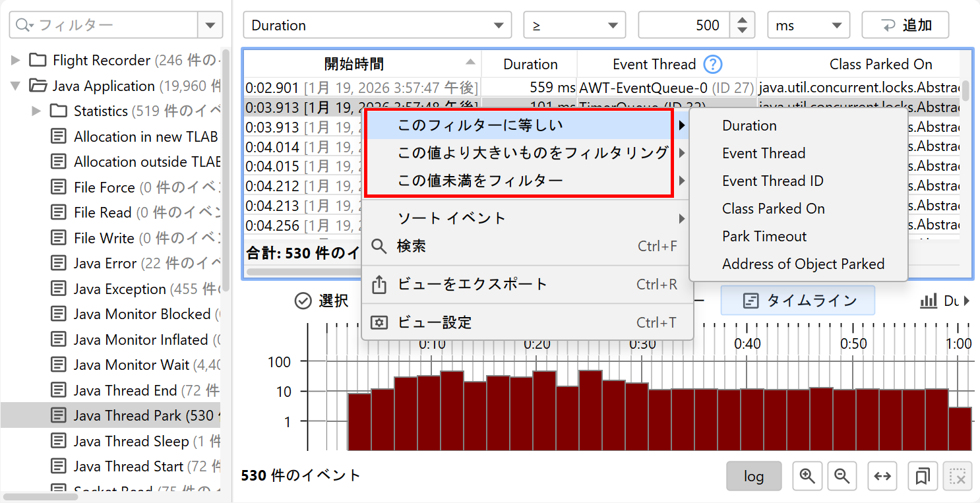
Task: Choose Class Parked On in submenu
Action: (773, 209)
